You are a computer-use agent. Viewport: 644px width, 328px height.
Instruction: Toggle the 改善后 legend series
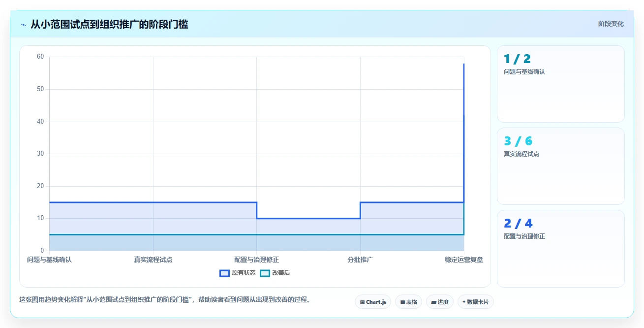click(275, 273)
